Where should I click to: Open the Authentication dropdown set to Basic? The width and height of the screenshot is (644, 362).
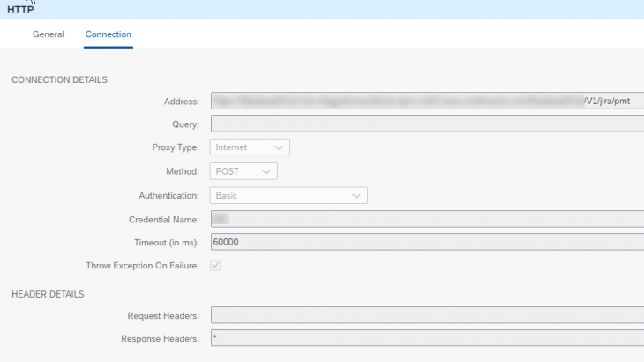click(288, 195)
